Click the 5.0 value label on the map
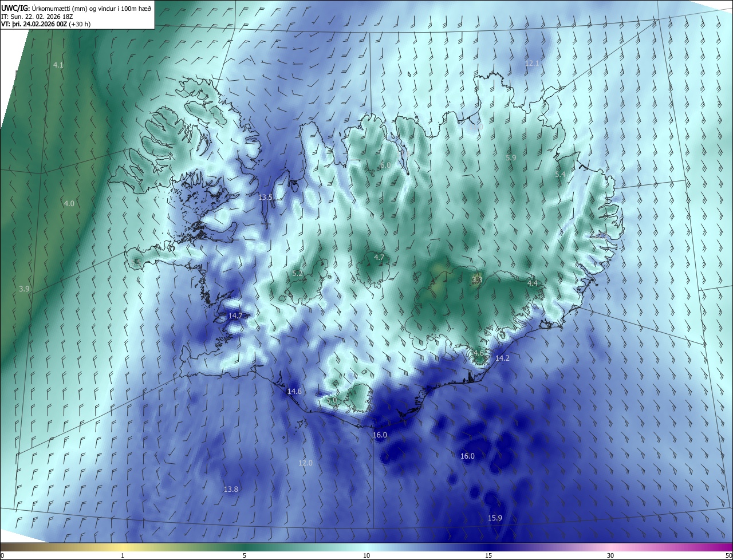The height and width of the screenshot is (560, 733). tap(332, 400)
